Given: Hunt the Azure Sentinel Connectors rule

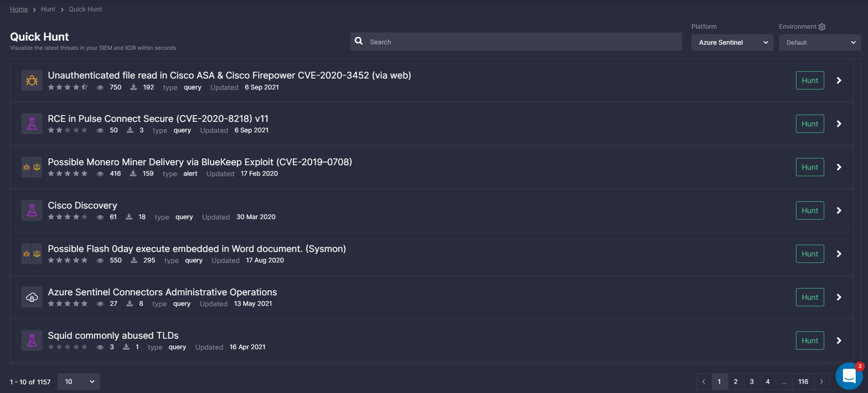Looking at the screenshot, I should (810, 297).
